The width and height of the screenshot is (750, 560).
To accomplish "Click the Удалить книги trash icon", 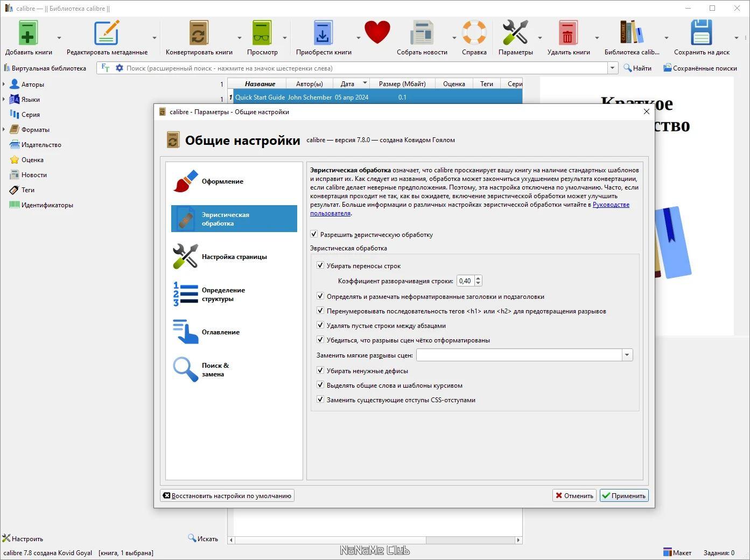I will (568, 33).
